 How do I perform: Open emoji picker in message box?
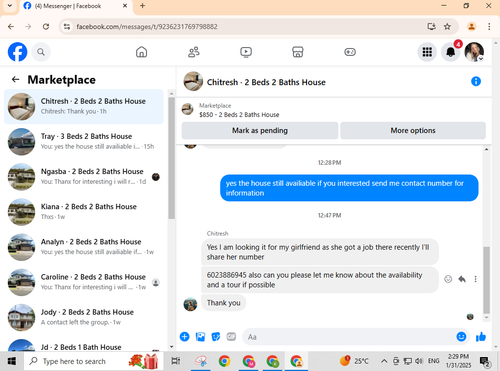pos(461,337)
